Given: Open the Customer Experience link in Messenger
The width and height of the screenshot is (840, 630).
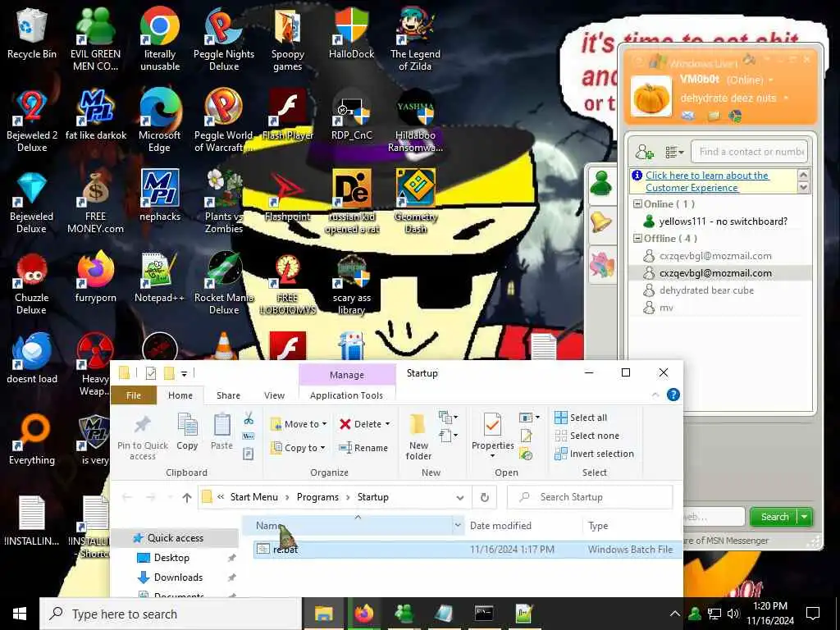Looking at the screenshot, I should (x=707, y=181).
